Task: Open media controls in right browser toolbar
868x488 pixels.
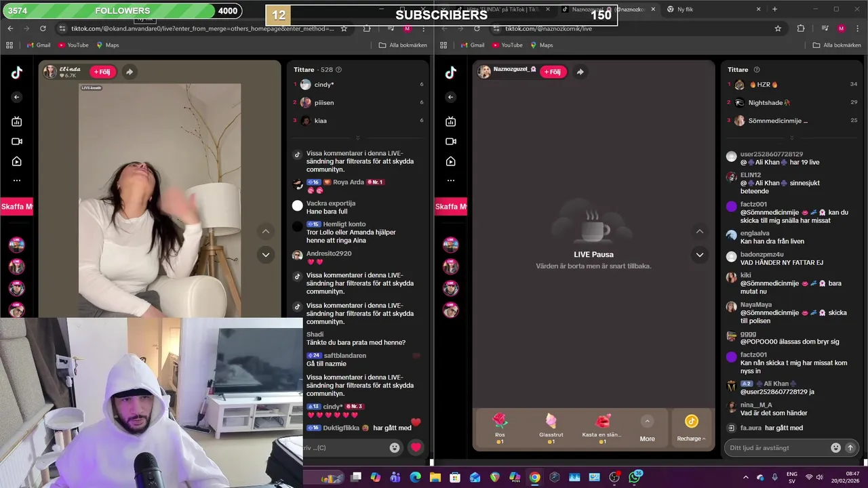Action: coord(824,28)
